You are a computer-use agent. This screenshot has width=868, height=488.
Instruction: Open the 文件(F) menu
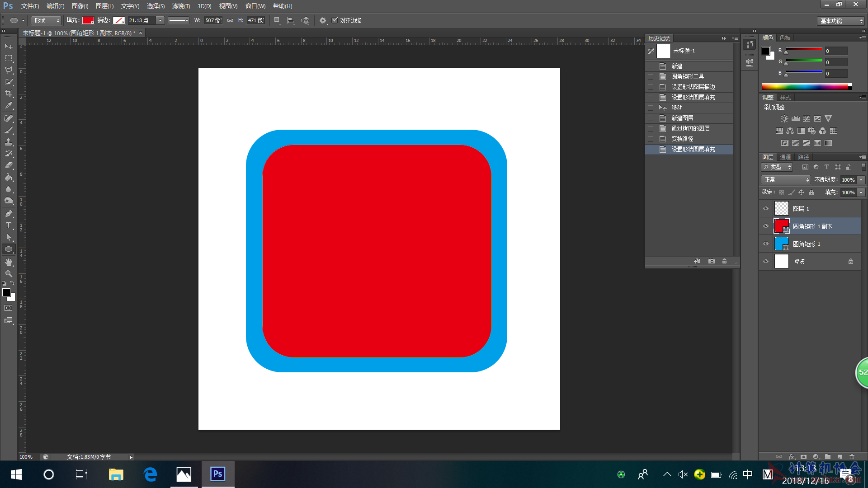[x=30, y=6]
